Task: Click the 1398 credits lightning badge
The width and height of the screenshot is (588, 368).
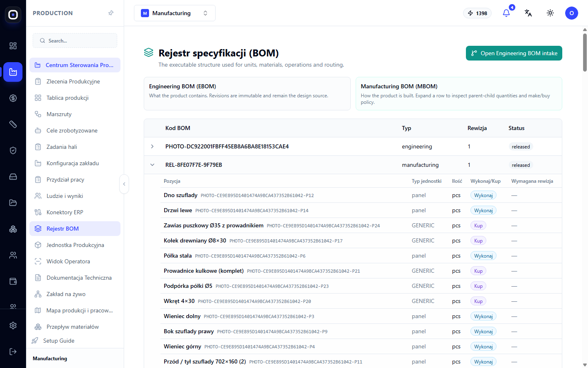Action: tap(477, 13)
